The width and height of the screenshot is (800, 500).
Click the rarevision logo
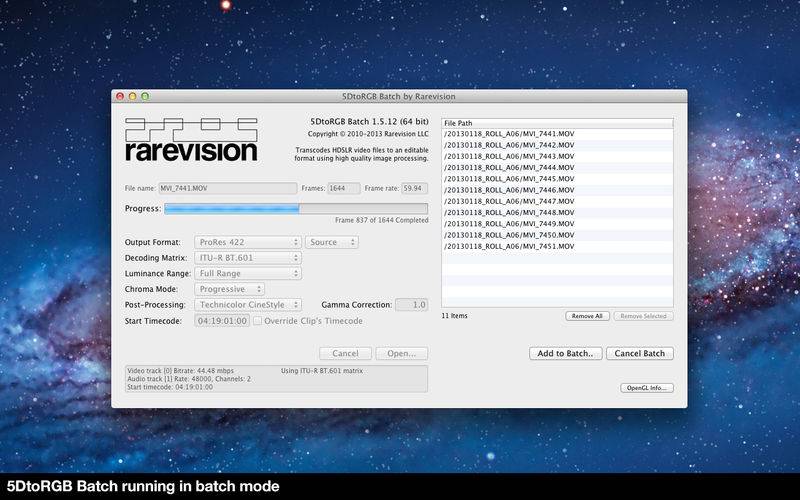click(191, 140)
